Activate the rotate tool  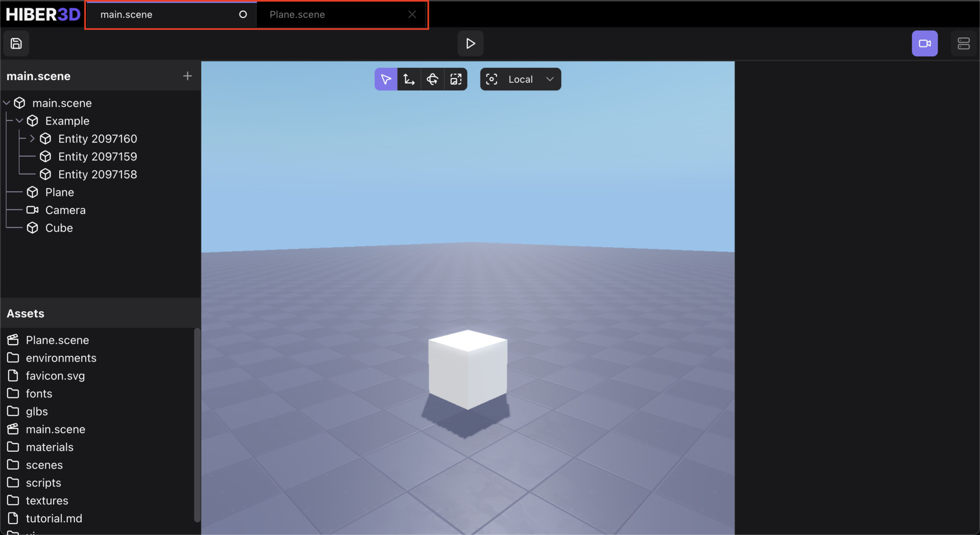432,79
